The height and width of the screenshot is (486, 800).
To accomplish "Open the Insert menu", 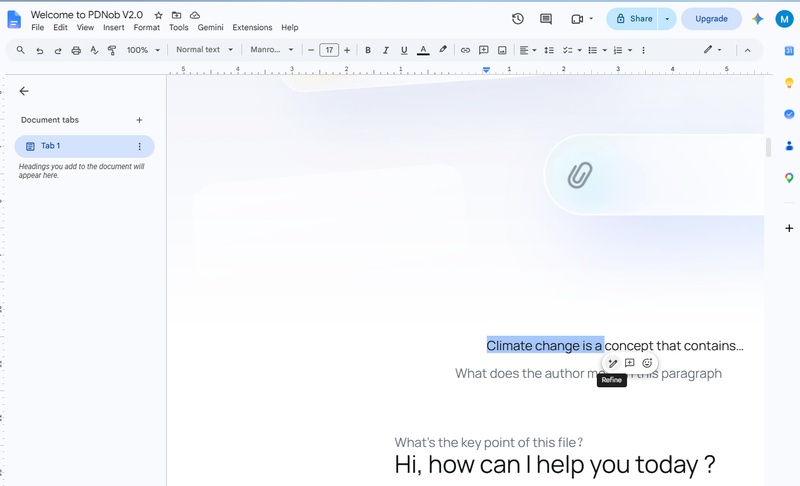I will 114,28.
